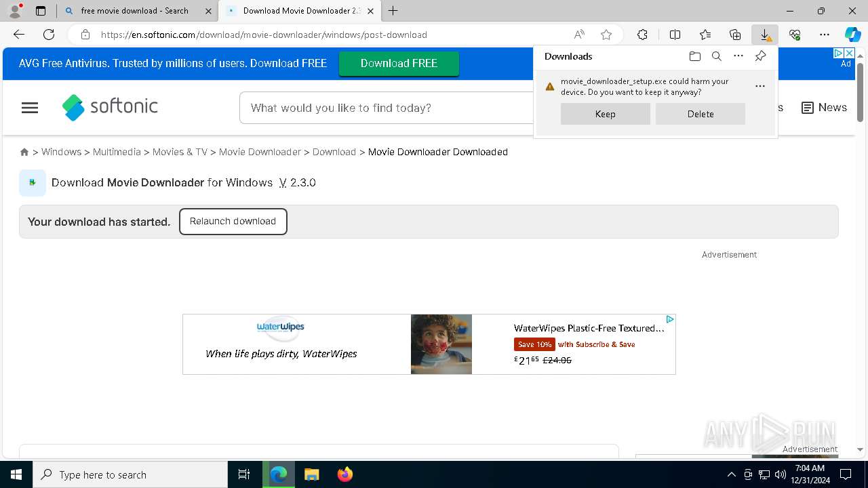The width and height of the screenshot is (868, 488).
Task: Open Read aloud in address bar
Action: click(579, 35)
